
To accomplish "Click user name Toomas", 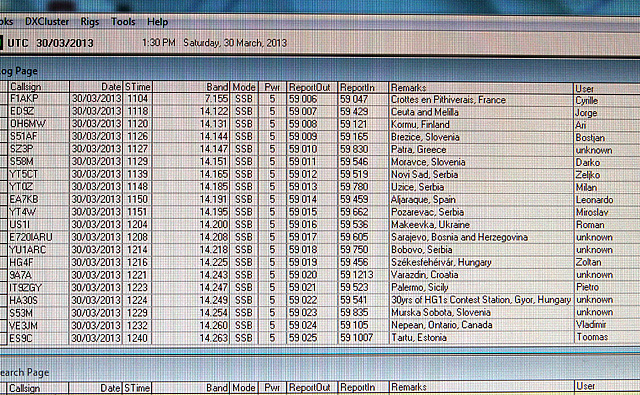I will click(x=592, y=337).
